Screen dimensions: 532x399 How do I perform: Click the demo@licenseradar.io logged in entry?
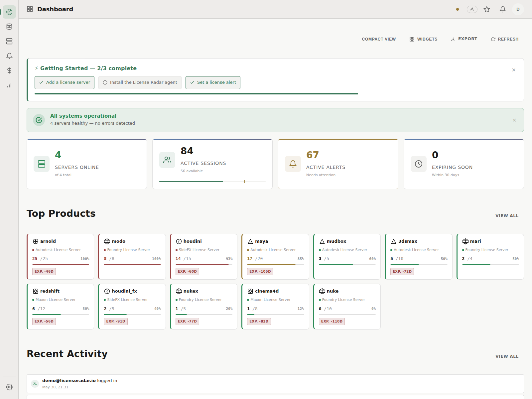point(275,384)
